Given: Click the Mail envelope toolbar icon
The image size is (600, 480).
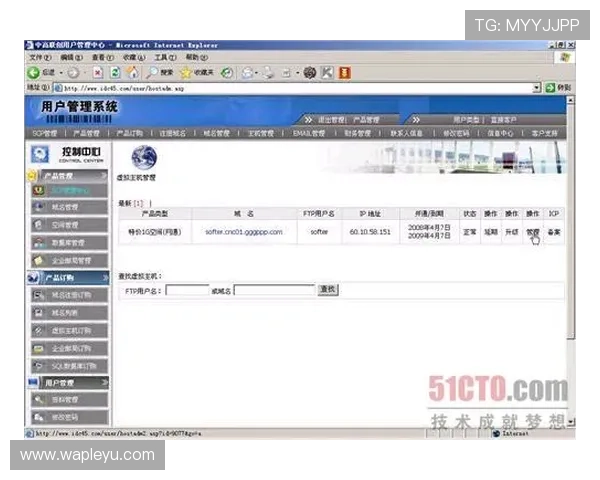Looking at the screenshot, I should point(247,73).
